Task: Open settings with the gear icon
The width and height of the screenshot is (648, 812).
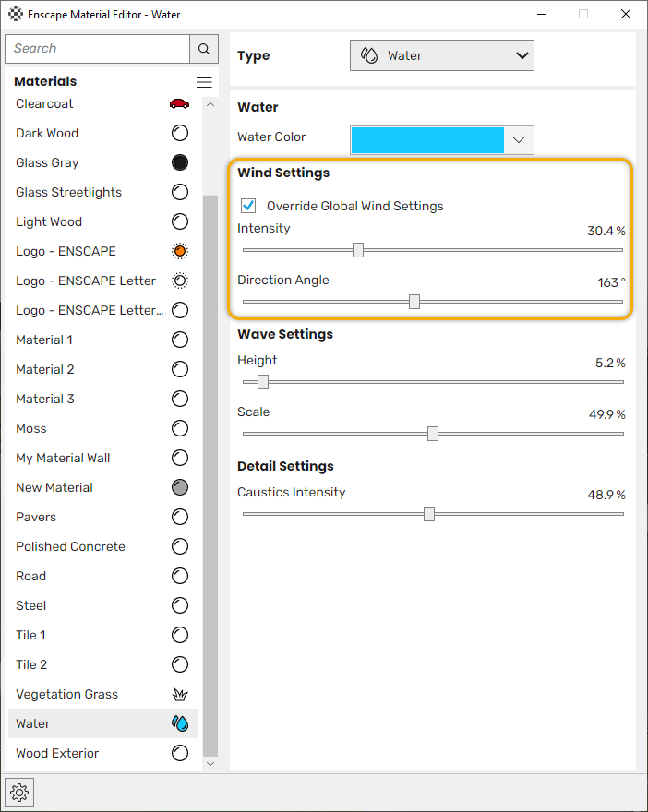Action: tap(19, 793)
